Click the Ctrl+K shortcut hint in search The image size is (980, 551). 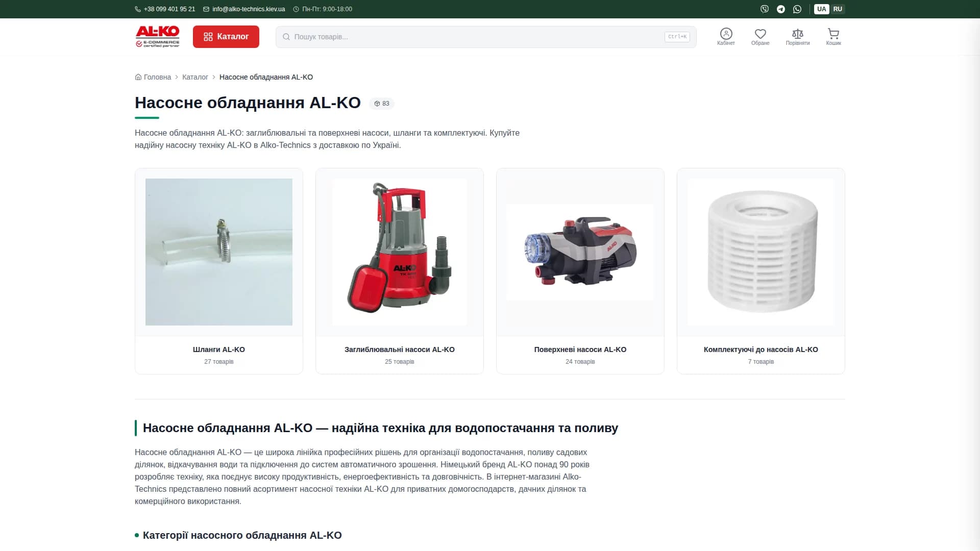[677, 37]
